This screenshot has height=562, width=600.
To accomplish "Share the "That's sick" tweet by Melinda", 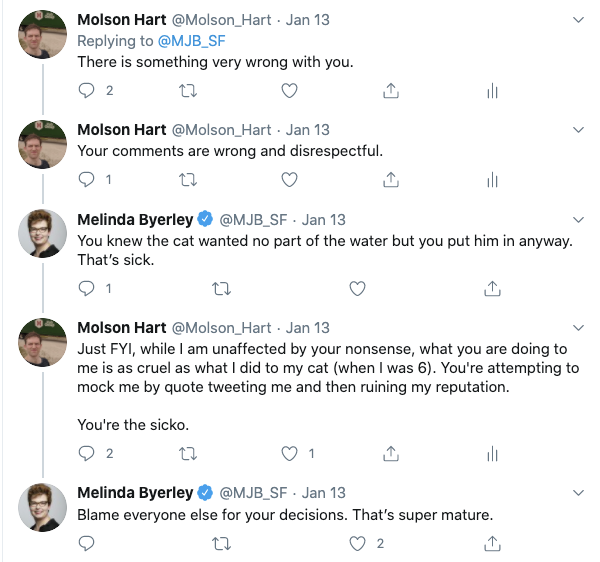I will point(492,288).
